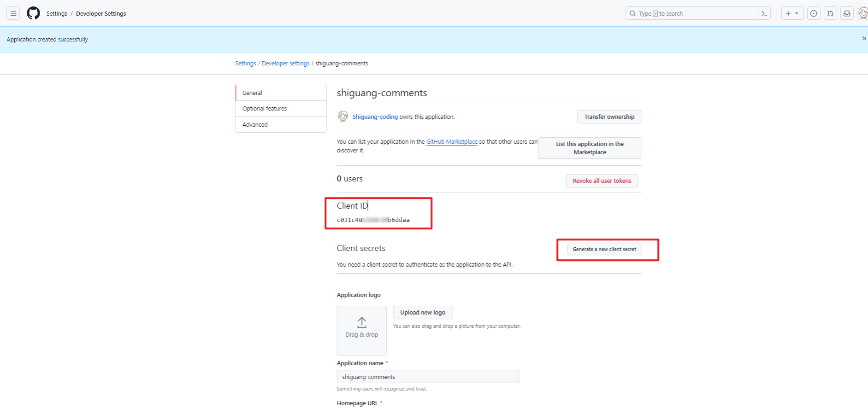The height and width of the screenshot is (408, 868).
Task: Click the Type / to search field
Action: pyautogui.click(x=698, y=13)
